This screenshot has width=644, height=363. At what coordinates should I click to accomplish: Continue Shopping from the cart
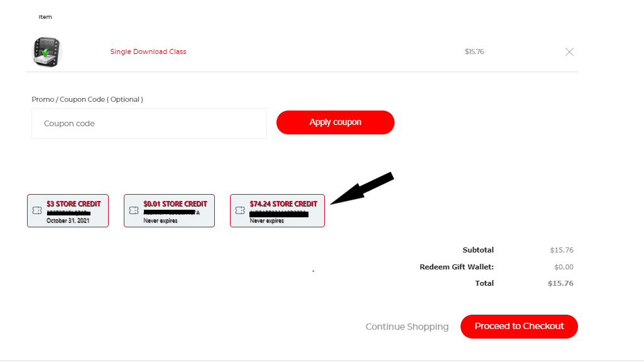pos(407,327)
